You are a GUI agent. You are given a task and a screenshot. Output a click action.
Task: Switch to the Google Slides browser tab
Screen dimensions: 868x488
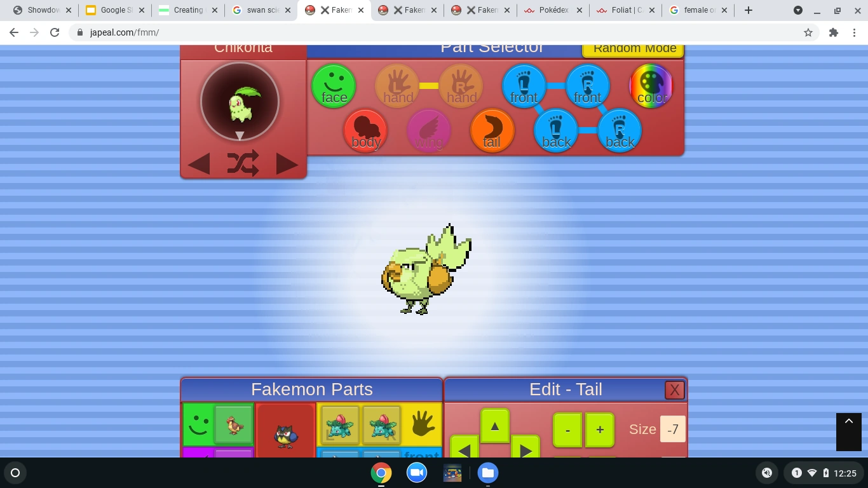click(115, 10)
